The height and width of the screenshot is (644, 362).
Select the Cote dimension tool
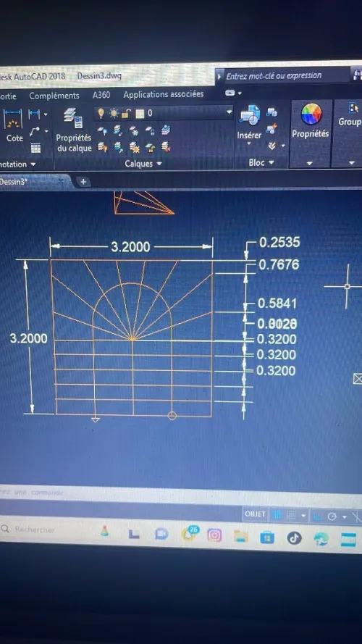pos(13,125)
